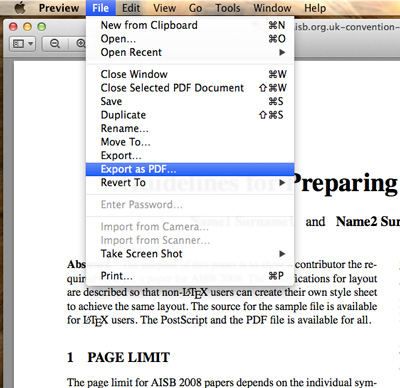The image size is (400, 388).
Task: Select Export... menu item
Action: (x=190, y=156)
